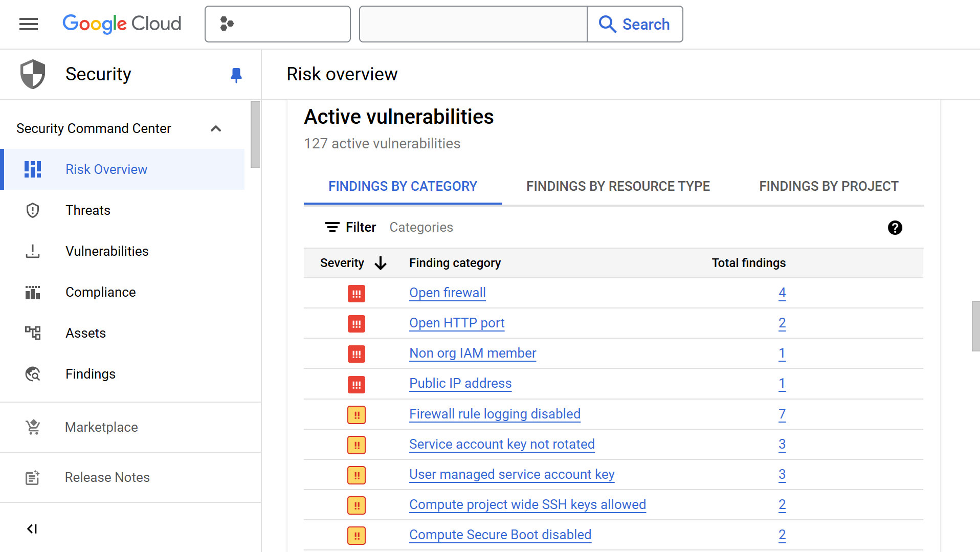
Task: Open the Assets icon in sidebar
Action: point(33,333)
